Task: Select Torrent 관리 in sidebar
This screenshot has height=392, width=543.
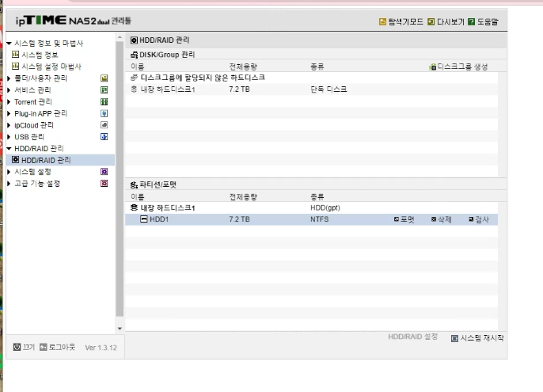Action: pyautogui.click(x=33, y=102)
